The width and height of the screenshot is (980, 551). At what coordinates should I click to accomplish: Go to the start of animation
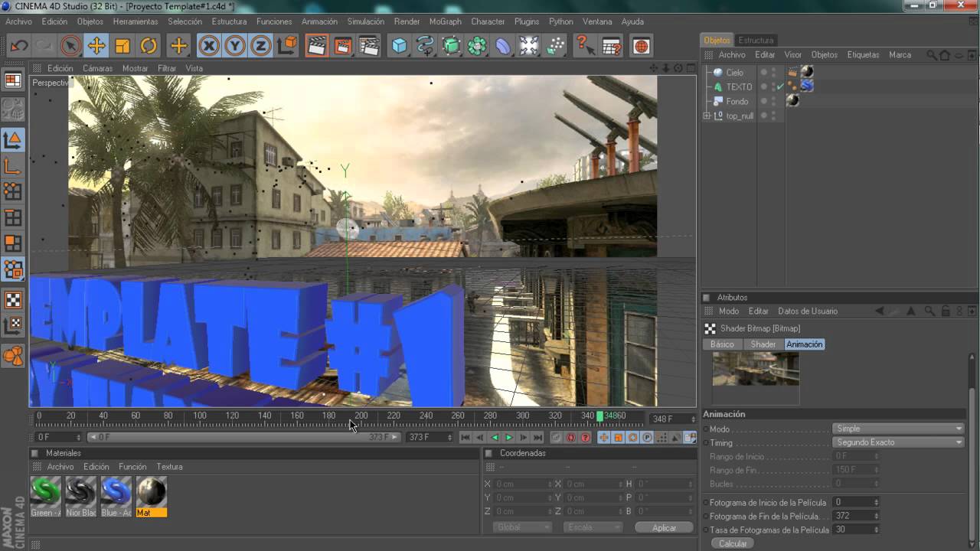(x=465, y=438)
